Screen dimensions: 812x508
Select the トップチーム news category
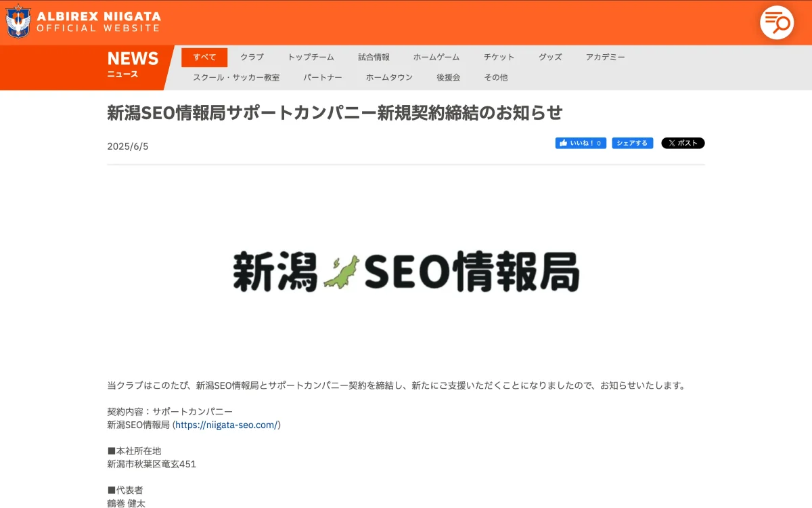(311, 58)
